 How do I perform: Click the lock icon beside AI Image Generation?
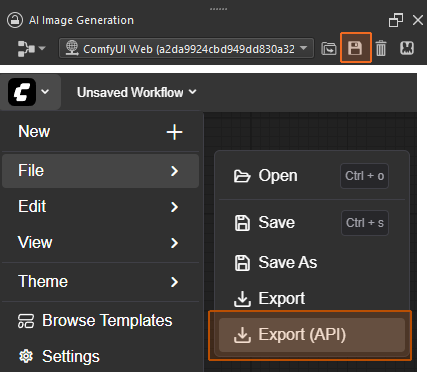click(x=15, y=20)
